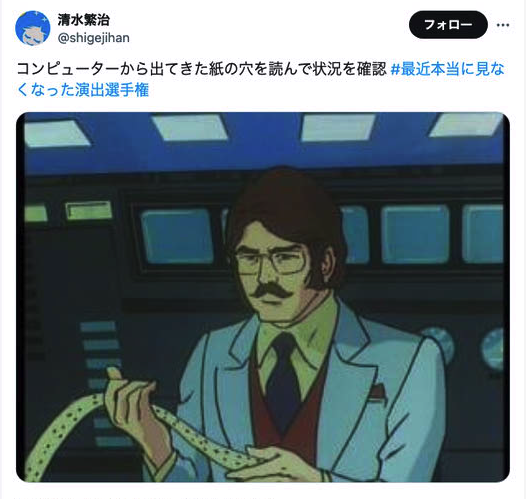Follow the account with the フォロー button
Viewport: 527px width, 499px height.
448,25
